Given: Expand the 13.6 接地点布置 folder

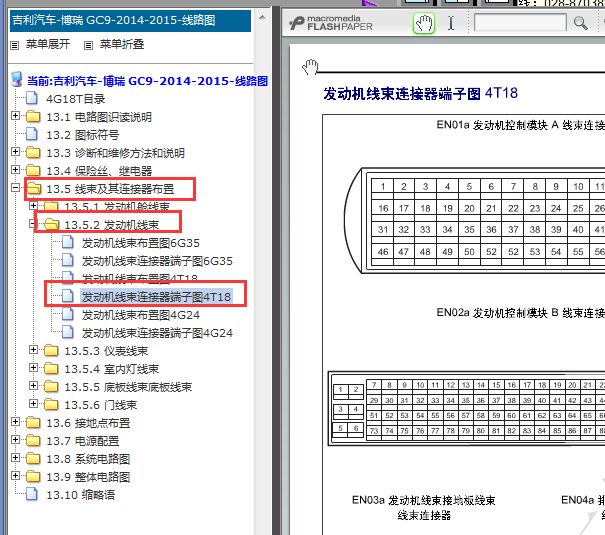Looking at the screenshot, I should (x=15, y=422).
